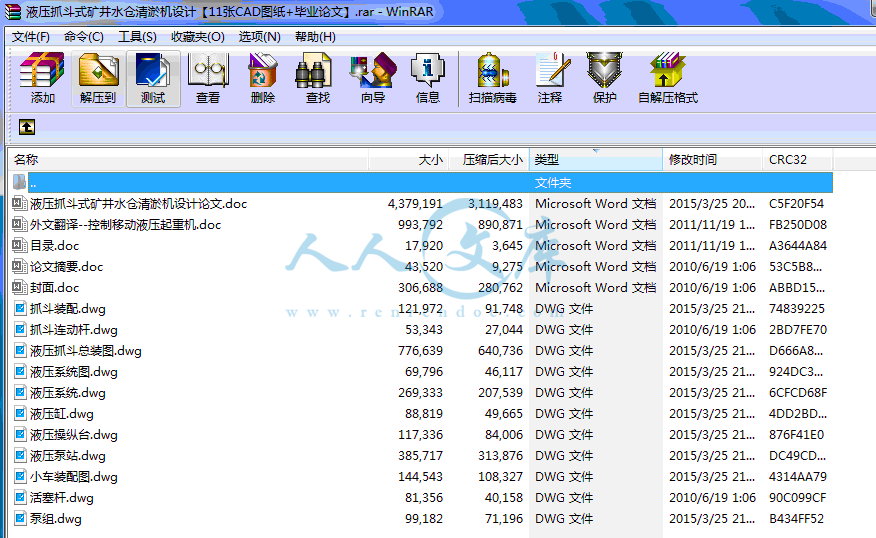Select 液压抓斗式矿井水仓清淤机设计论文.doc
This screenshot has height=538, width=876.
139,204
